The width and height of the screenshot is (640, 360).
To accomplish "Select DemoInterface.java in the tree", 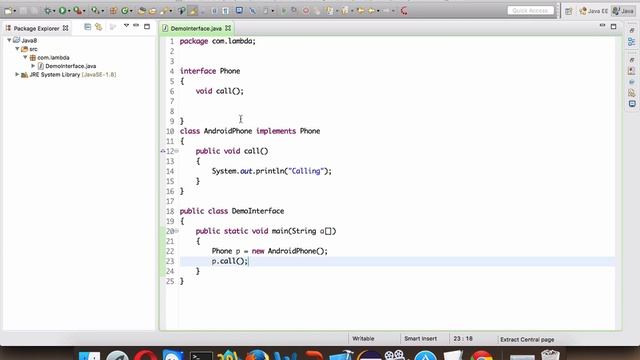I will (67, 66).
